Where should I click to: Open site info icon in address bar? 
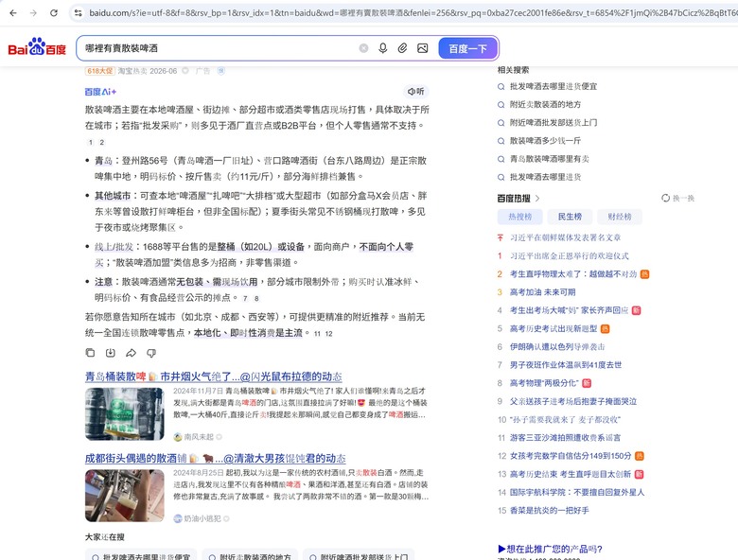pyautogui.click(x=79, y=12)
